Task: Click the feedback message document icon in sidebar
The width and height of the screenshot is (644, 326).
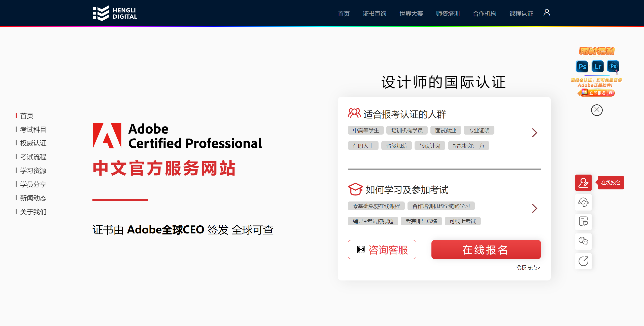Action: 583,222
